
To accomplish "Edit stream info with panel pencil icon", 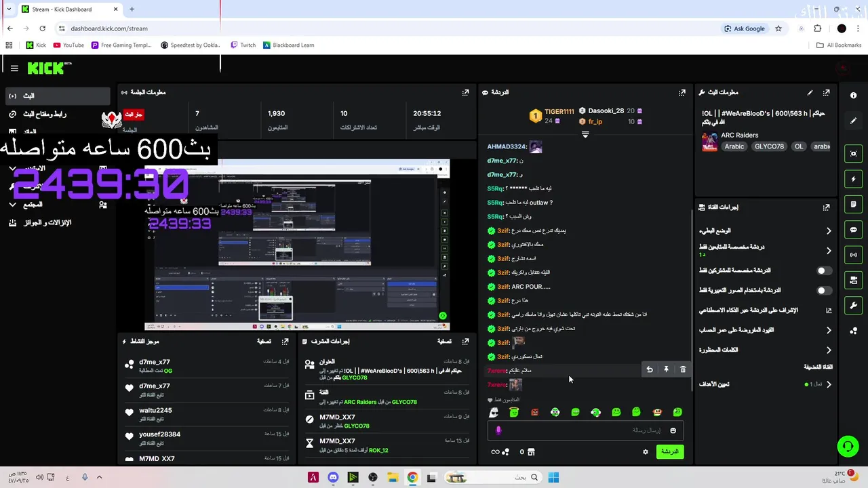I will click(x=810, y=92).
